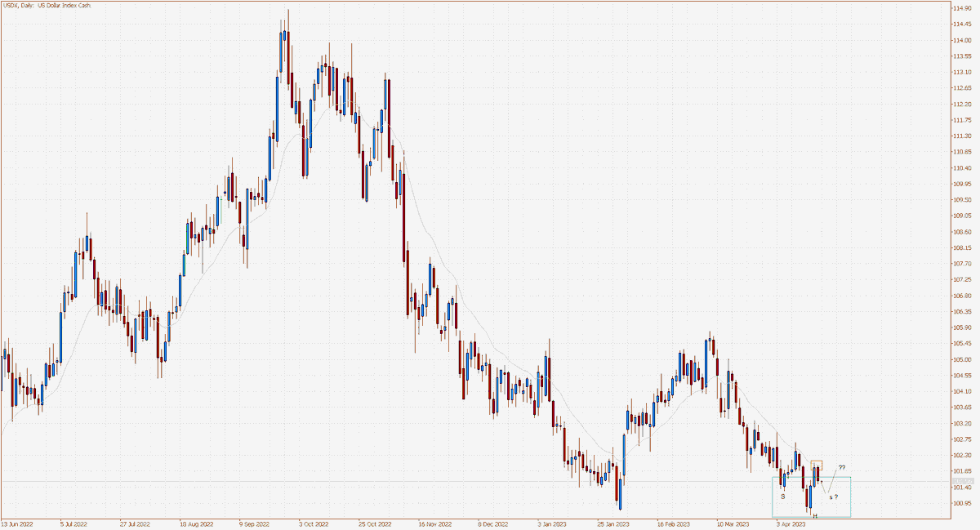The image size is (980, 530).
Task: Click the 111.75 price axis label
Action: tap(961, 120)
